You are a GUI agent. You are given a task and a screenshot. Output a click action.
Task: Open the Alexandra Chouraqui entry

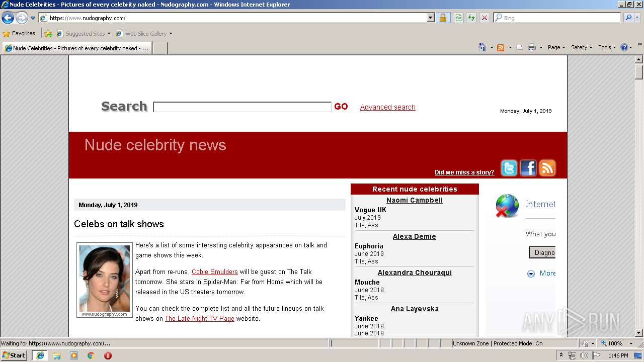click(x=415, y=273)
